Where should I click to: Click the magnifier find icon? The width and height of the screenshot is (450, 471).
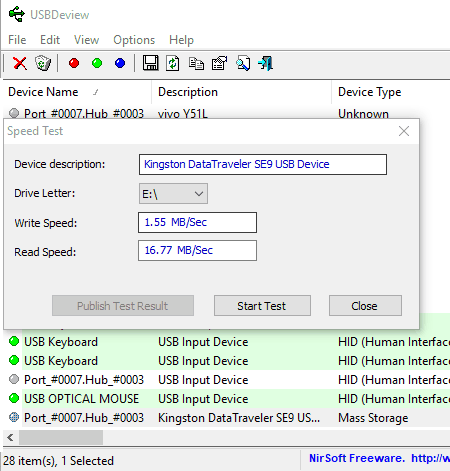tap(243, 63)
